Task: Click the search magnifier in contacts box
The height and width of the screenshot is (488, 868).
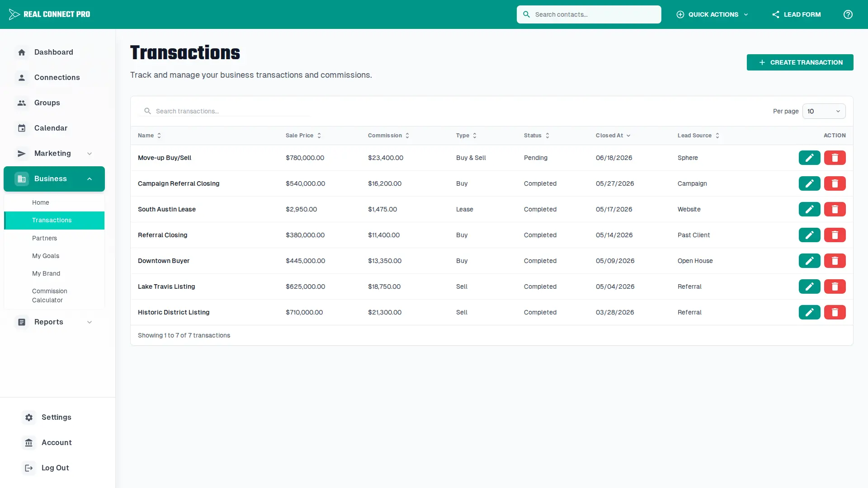Action: tap(526, 14)
